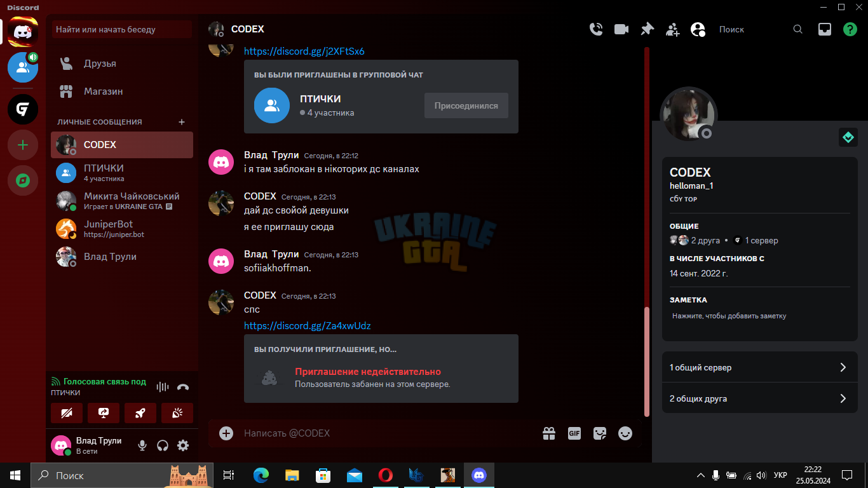Open the GIF picker
Image resolution: width=868 pixels, height=488 pixels.
574,433
